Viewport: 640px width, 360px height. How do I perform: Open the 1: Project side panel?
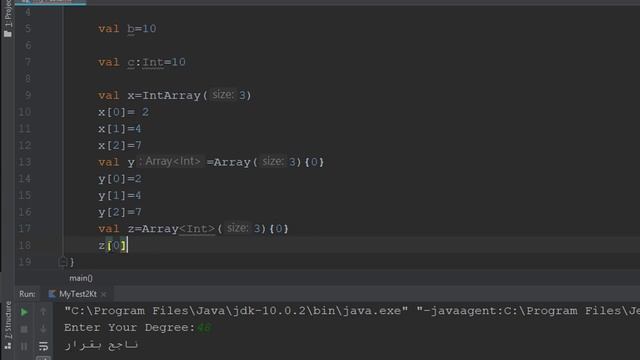8,18
